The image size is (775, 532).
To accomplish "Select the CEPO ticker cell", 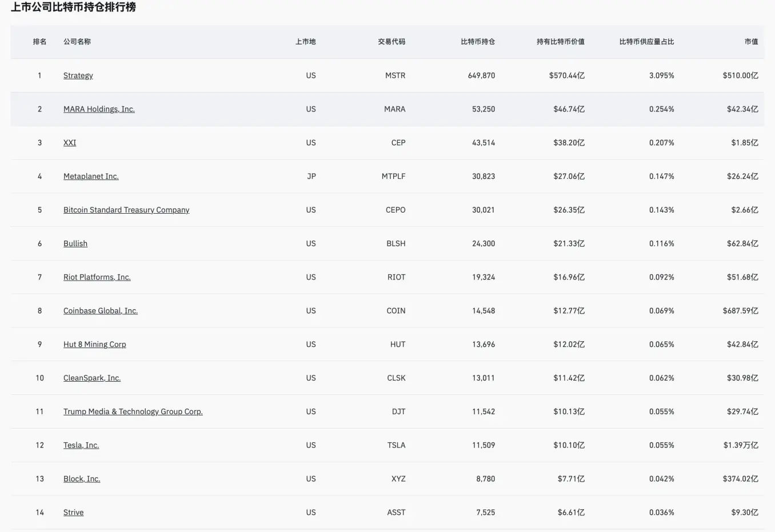I will [396, 210].
